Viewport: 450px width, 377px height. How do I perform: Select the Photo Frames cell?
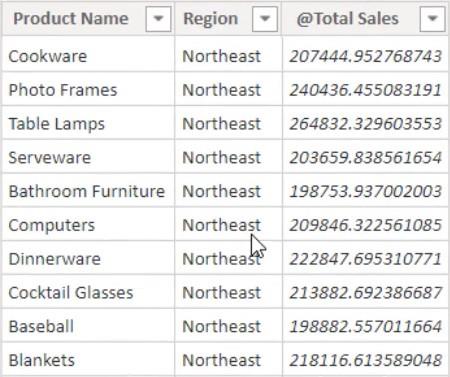tap(88, 90)
